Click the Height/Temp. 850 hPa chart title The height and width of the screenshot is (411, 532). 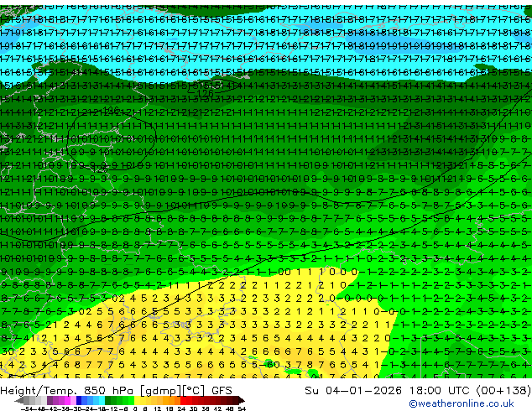pos(116,390)
